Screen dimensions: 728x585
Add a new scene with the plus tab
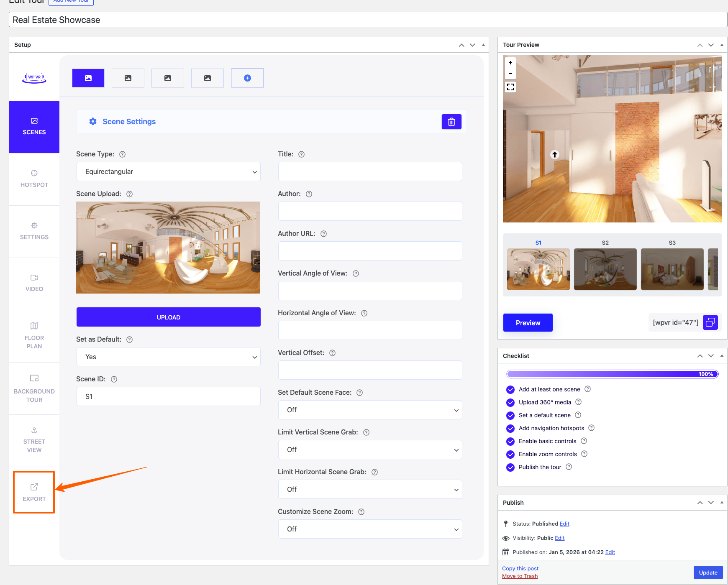point(247,78)
